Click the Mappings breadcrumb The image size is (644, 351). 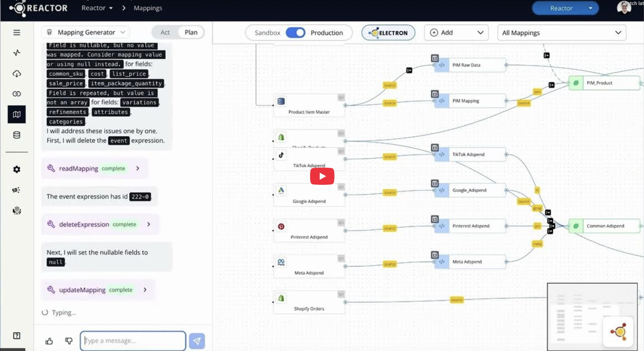click(x=148, y=8)
